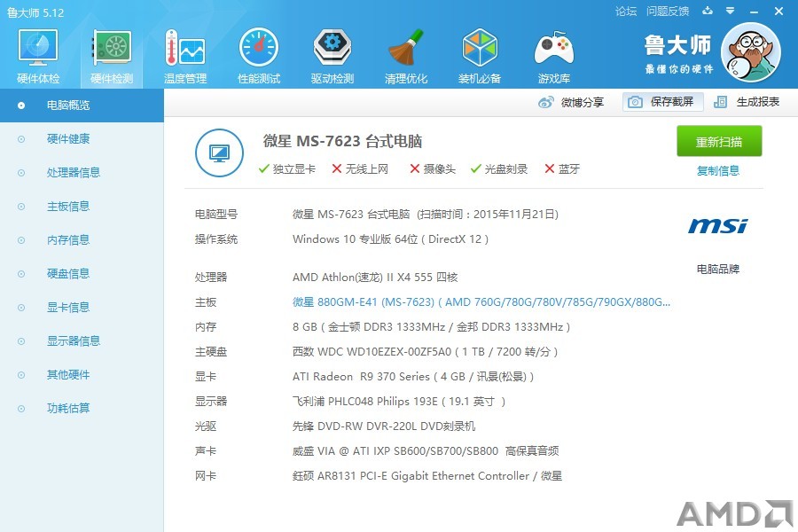Click 保存截屏 save screenshot button
Viewport: 798px width, 532px height.
tap(663, 102)
